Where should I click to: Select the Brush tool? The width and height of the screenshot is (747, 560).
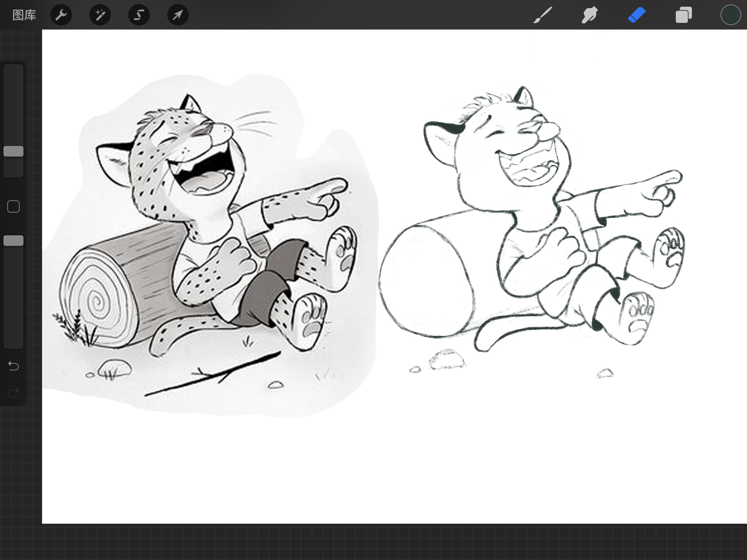[x=543, y=15]
